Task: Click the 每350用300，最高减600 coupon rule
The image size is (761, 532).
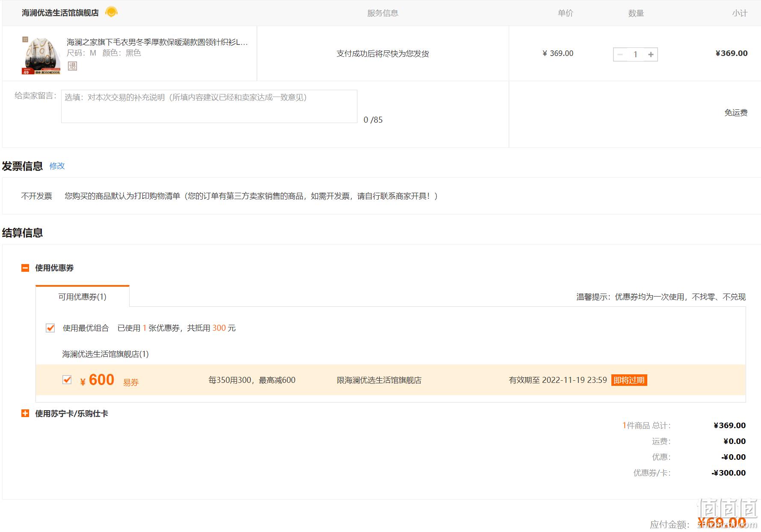Action: tap(252, 380)
